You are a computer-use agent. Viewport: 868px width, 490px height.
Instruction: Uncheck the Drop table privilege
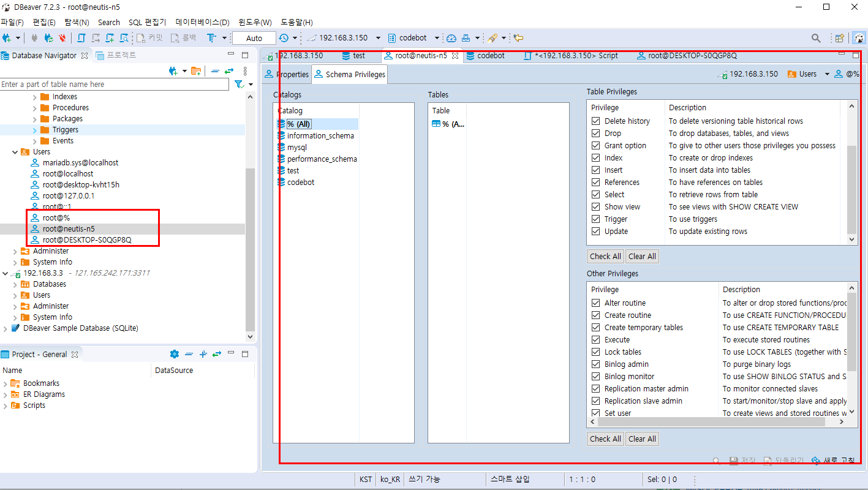point(595,134)
